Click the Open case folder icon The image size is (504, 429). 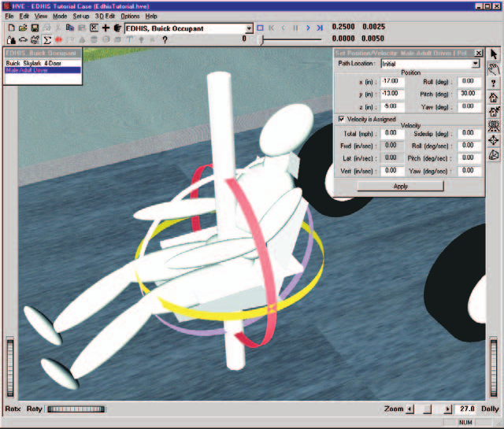click(x=23, y=28)
